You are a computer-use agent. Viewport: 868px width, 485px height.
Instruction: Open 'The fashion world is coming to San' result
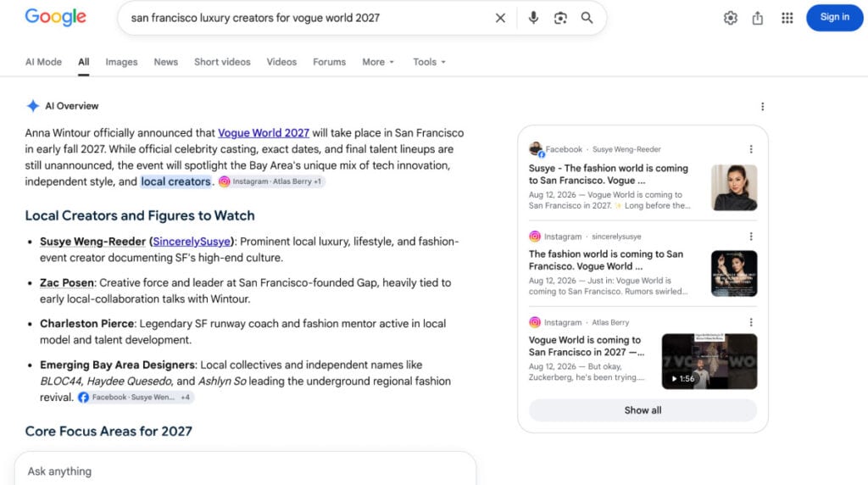coord(605,260)
